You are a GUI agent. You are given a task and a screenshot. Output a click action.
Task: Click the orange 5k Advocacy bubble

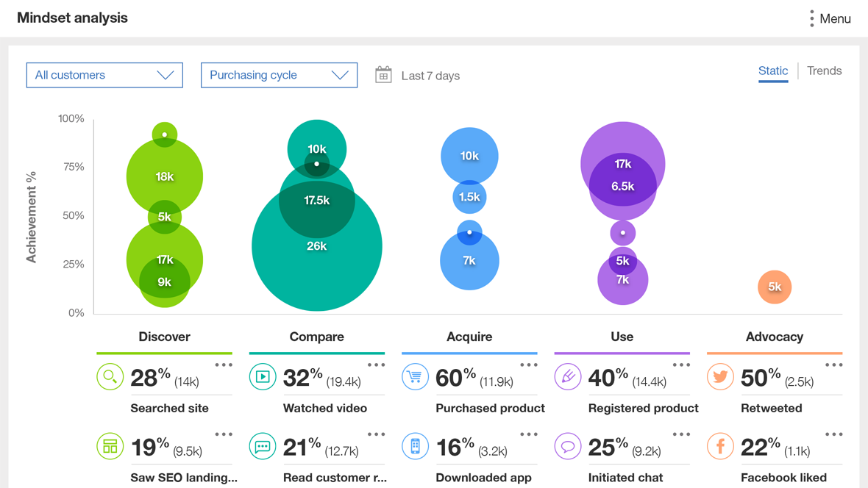point(775,287)
